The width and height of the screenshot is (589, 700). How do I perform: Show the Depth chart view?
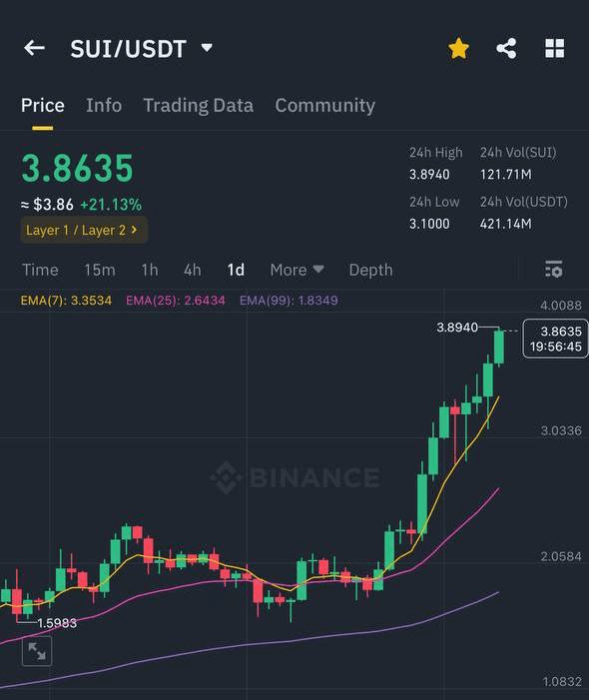(370, 270)
